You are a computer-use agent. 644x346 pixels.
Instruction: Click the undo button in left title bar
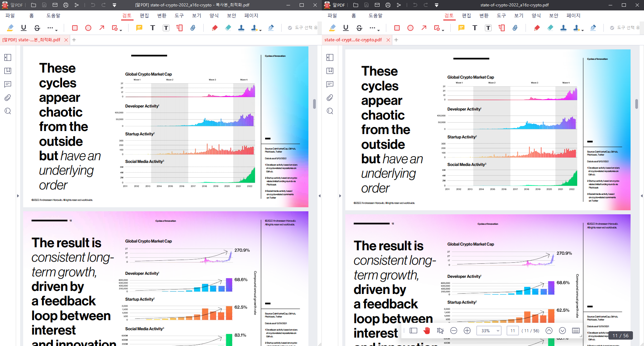pyautogui.click(x=93, y=5)
